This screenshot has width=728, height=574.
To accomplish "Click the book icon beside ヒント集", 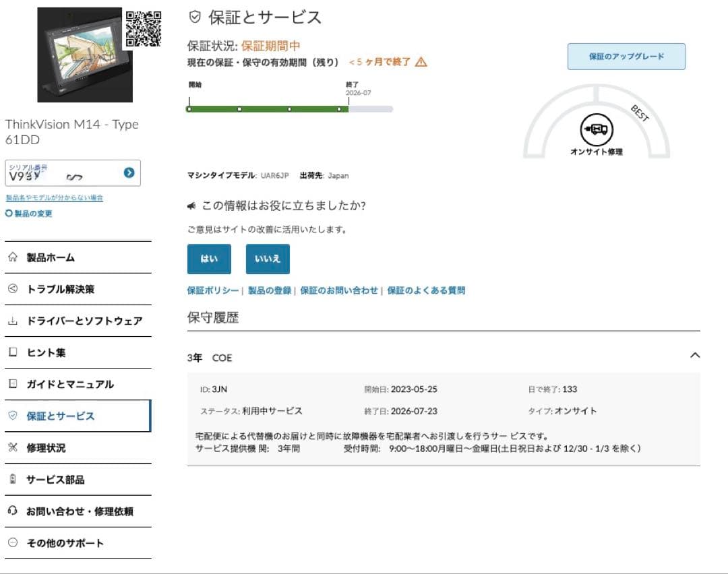I will click(x=13, y=352).
